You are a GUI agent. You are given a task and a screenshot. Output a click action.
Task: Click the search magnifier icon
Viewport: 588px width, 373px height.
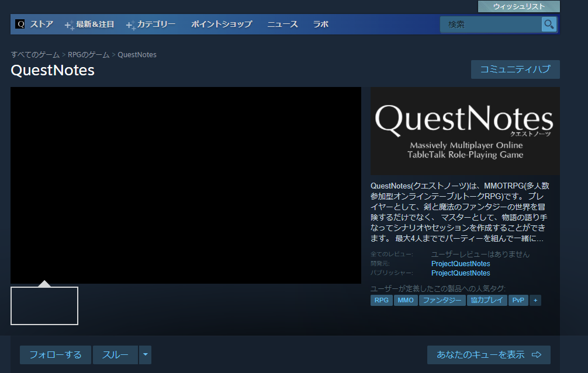coord(549,25)
